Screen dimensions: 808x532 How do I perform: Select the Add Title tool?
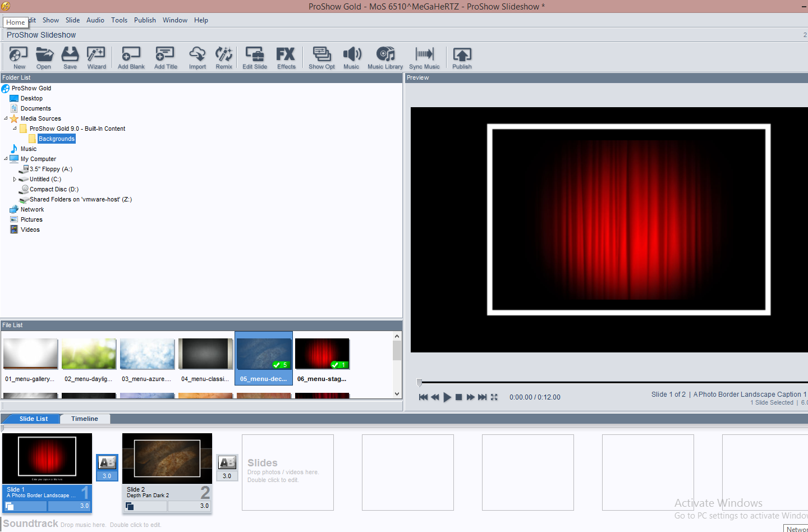(x=165, y=56)
